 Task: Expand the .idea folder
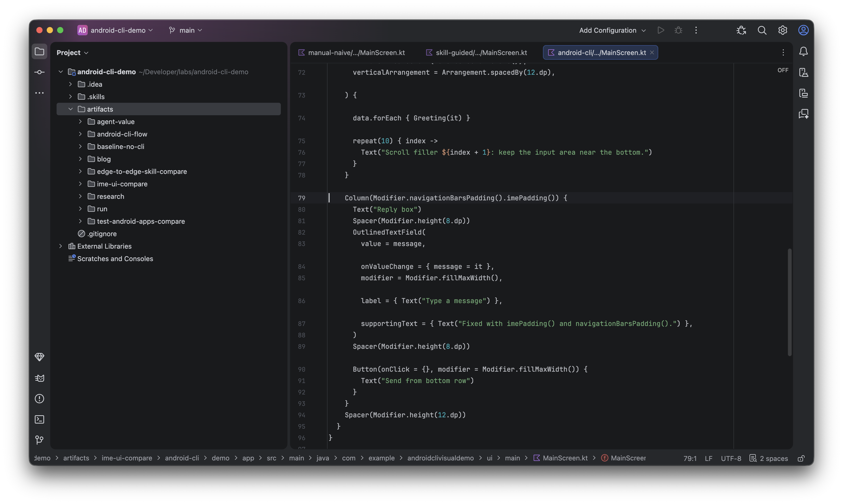click(x=71, y=84)
